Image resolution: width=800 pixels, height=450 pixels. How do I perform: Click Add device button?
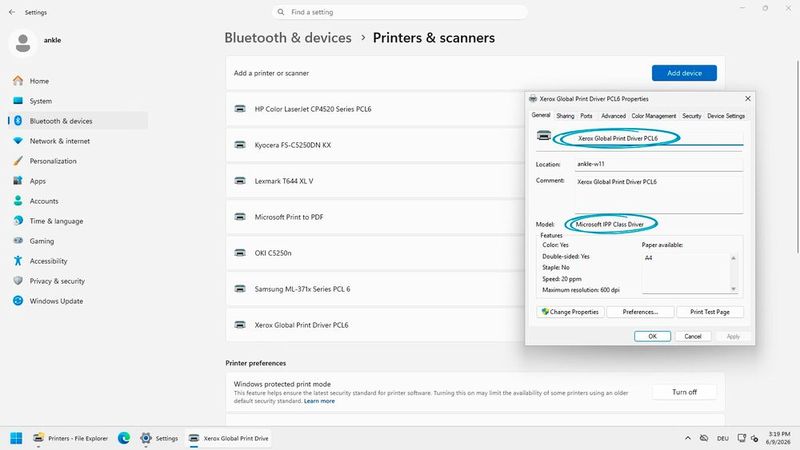(684, 73)
